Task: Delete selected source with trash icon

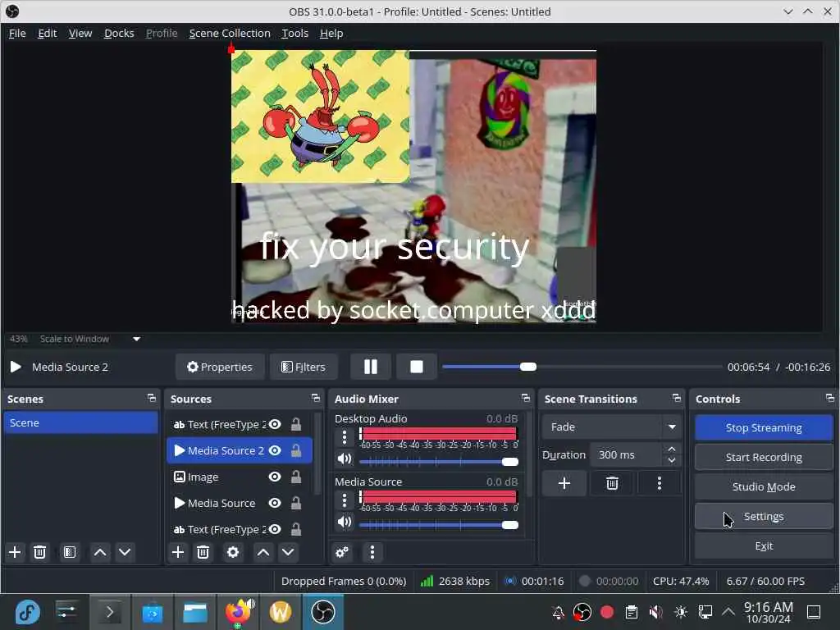Action: point(203,552)
